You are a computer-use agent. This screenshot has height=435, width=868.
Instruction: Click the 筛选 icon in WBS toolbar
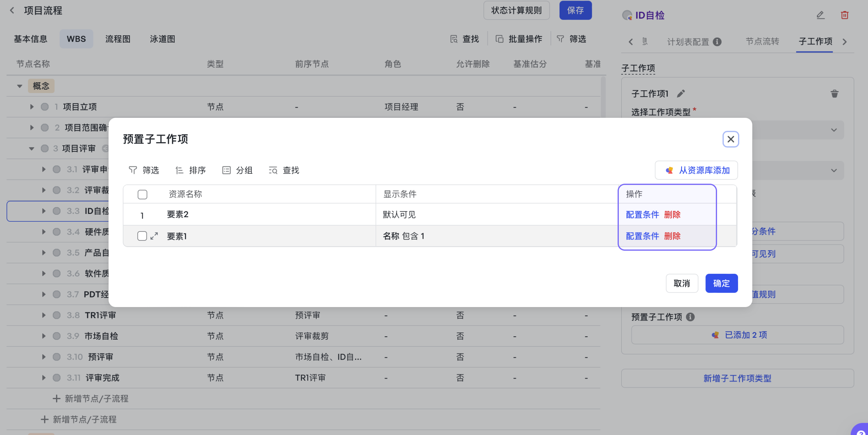point(560,39)
